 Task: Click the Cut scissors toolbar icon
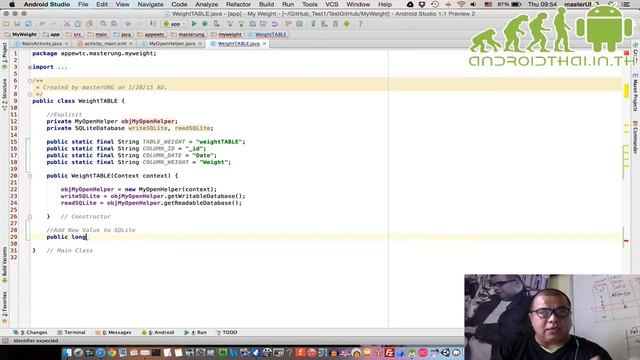tap(67, 24)
